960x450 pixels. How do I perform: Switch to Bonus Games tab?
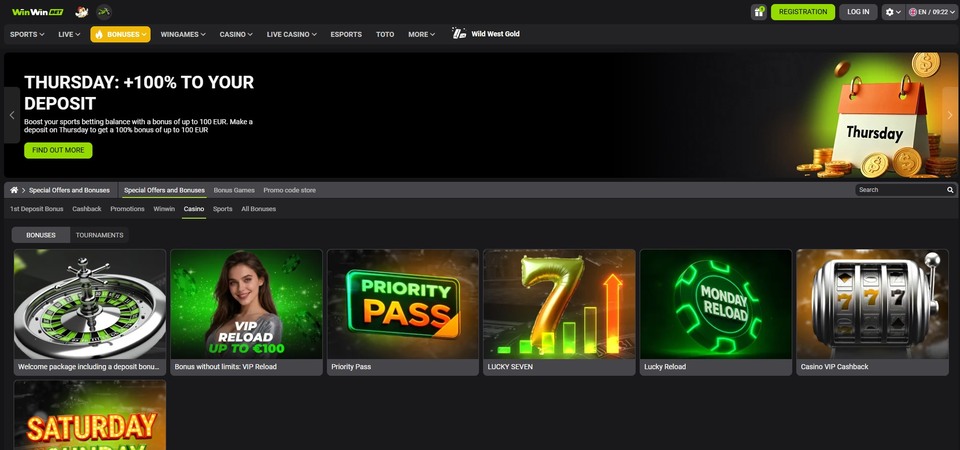[x=234, y=190]
